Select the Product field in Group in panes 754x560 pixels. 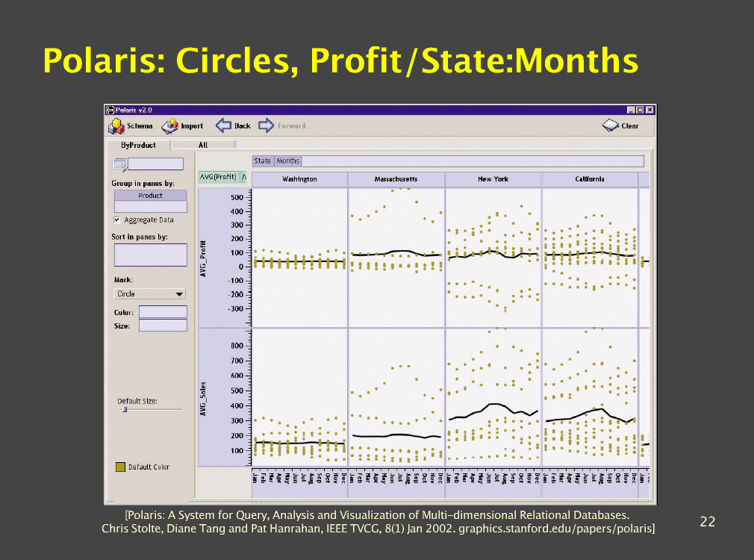tap(150, 196)
